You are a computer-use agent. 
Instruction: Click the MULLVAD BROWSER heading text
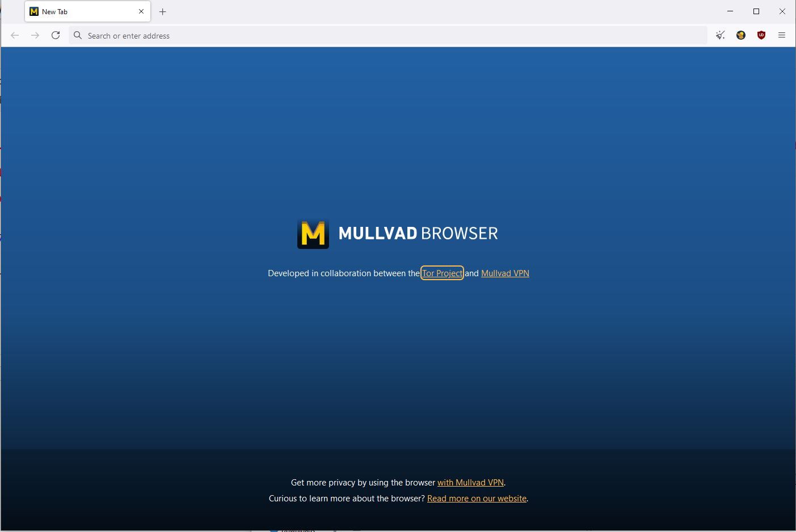coord(418,233)
